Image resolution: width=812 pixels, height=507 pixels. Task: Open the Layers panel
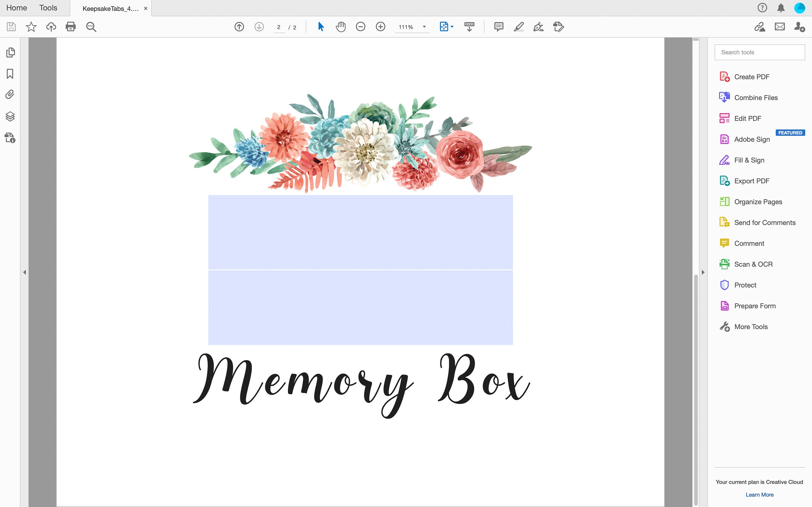[x=10, y=116]
